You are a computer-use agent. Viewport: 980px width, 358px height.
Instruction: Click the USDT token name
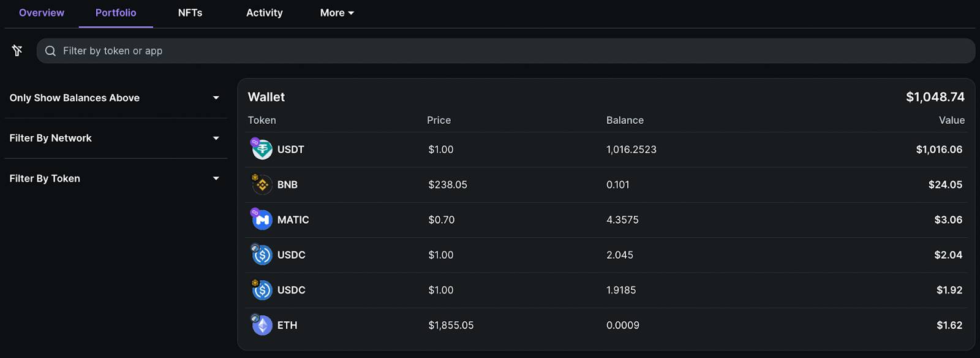click(x=290, y=150)
